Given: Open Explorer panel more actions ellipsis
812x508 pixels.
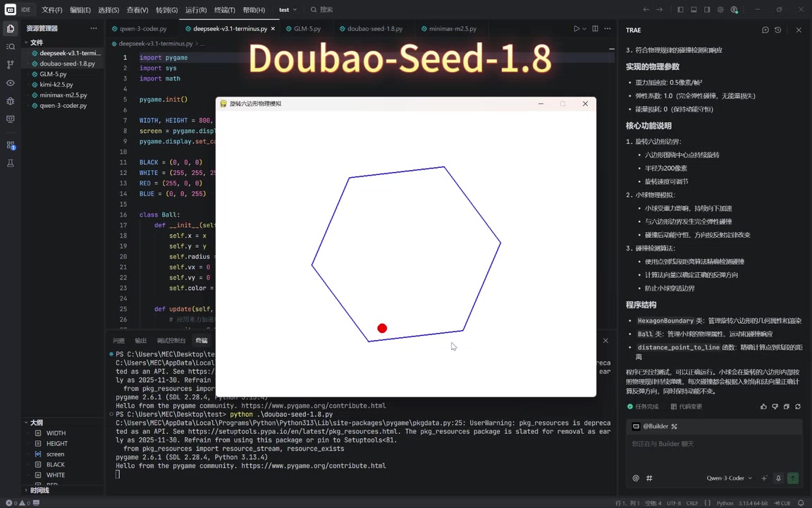Looking at the screenshot, I should (x=94, y=28).
